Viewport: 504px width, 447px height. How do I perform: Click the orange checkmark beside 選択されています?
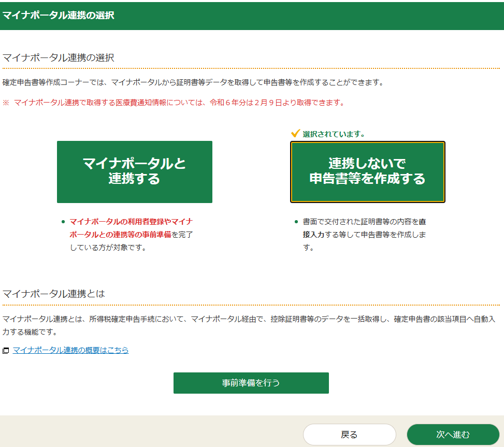pos(295,133)
